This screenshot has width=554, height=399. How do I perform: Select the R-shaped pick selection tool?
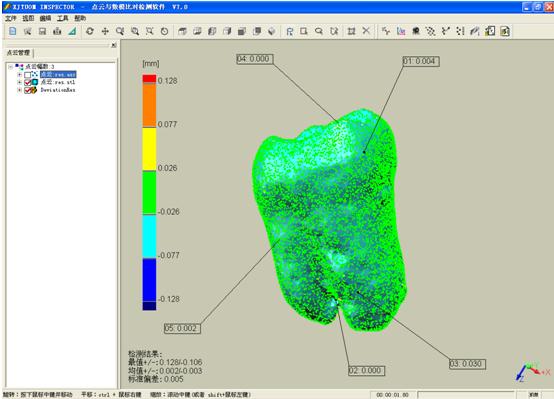[x=289, y=31]
